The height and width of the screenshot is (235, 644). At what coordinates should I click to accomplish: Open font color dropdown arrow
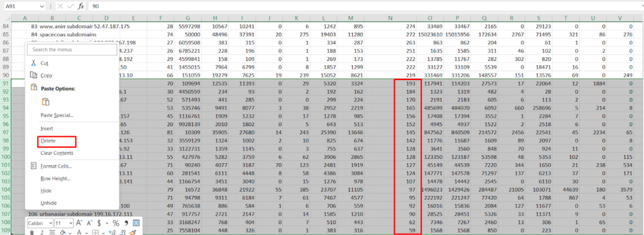87,233
